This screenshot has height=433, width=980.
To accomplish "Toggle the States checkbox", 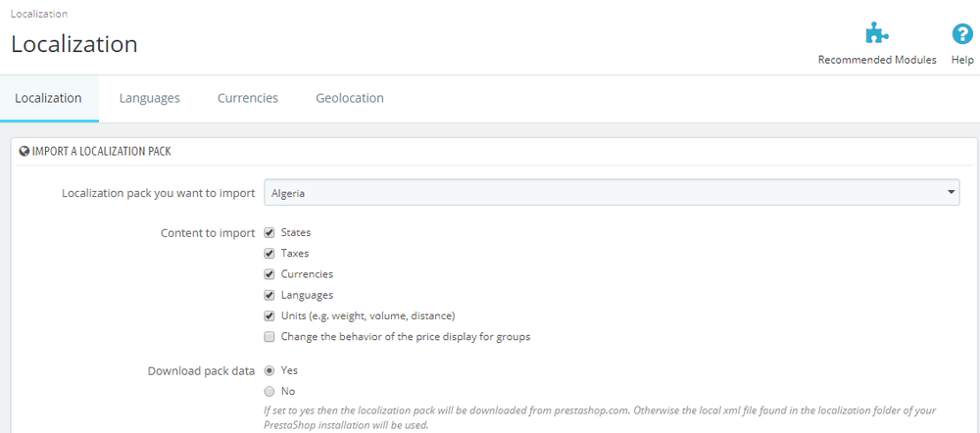I will [x=269, y=233].
